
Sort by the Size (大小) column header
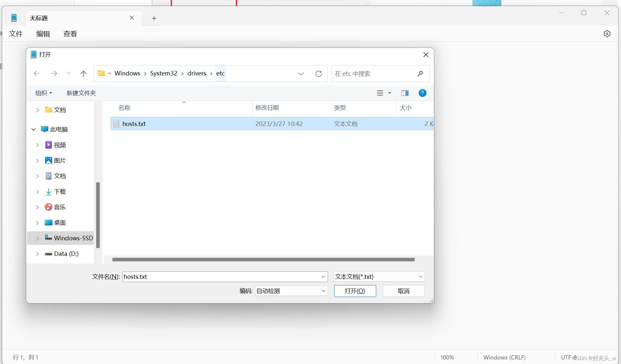click(x=406, y=108)
